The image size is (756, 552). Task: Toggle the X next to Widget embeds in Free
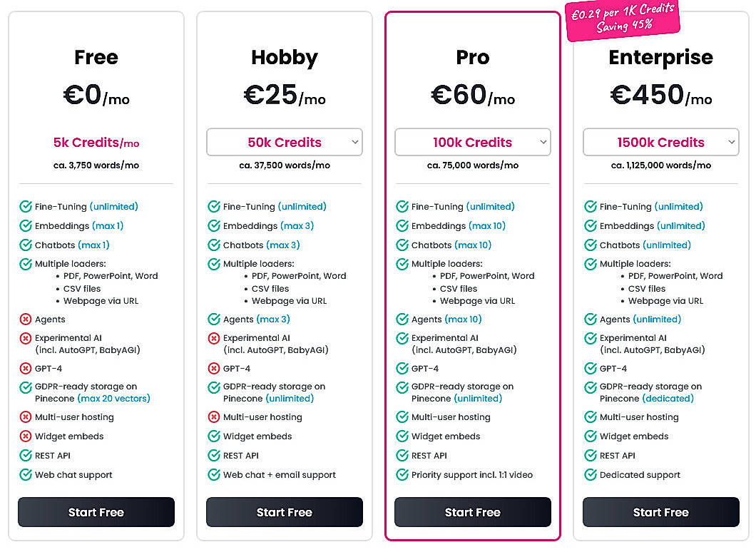tap(26, 436)
